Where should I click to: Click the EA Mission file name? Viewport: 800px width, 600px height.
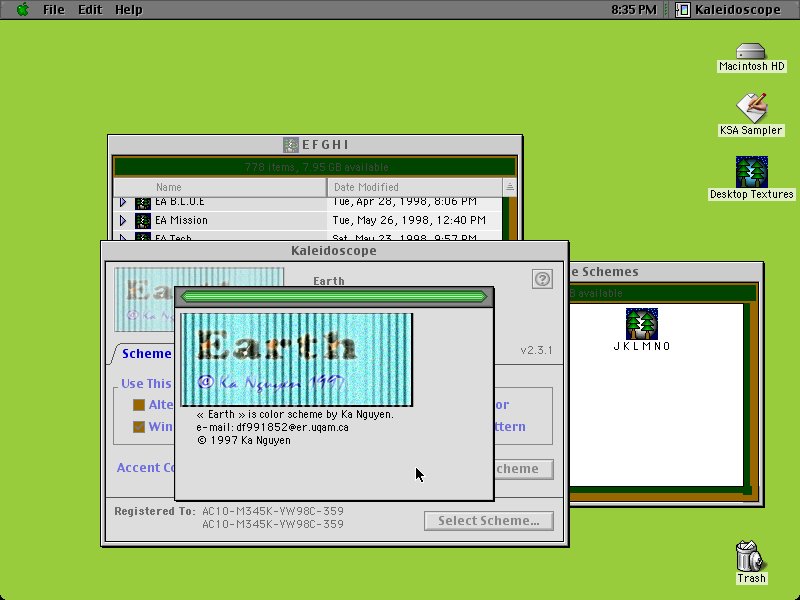pyautogui.click(x=181, y=220)
